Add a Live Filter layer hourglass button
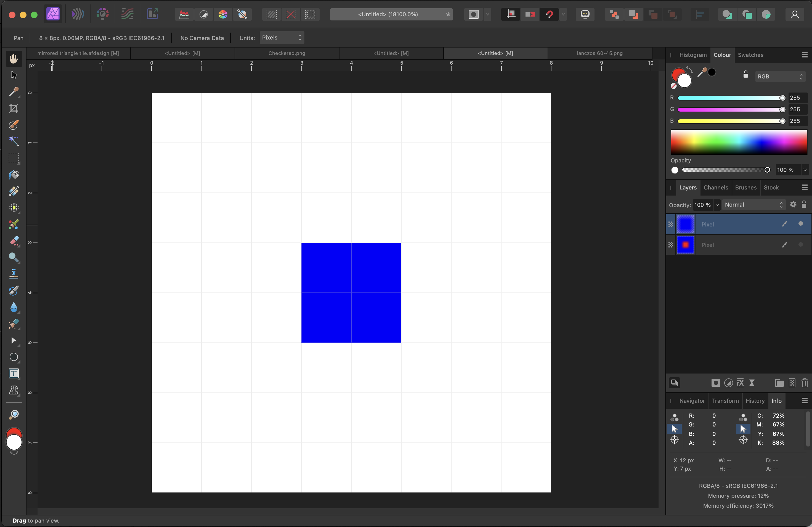The height and width of the screenshot is (527, 812). coord(752,383)
